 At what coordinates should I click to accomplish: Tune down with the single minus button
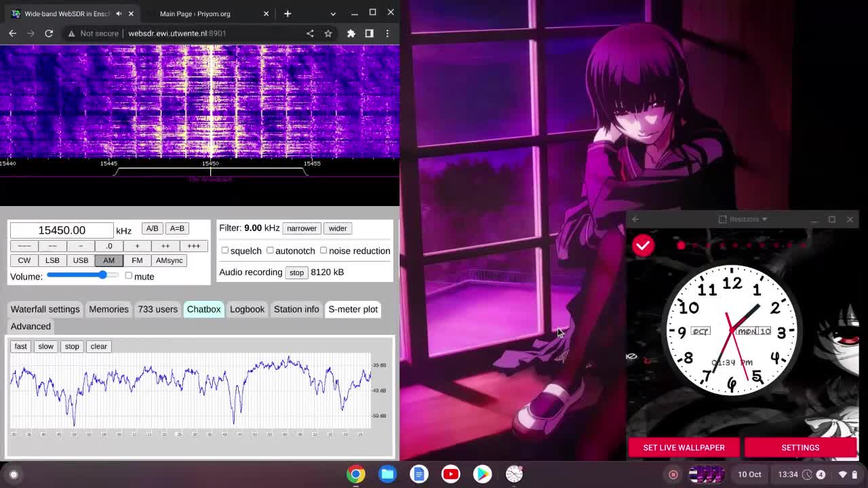(81, 246)
